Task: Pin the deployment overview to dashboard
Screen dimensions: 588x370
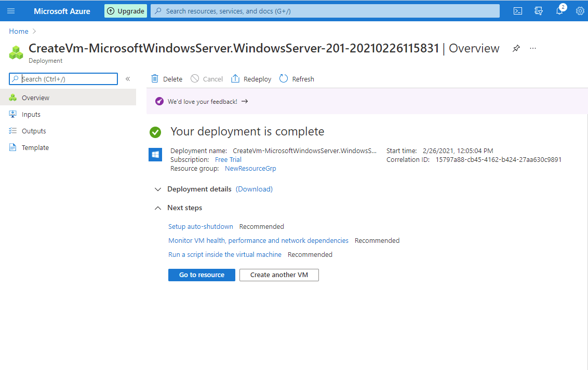Action: tap(516, 48)
